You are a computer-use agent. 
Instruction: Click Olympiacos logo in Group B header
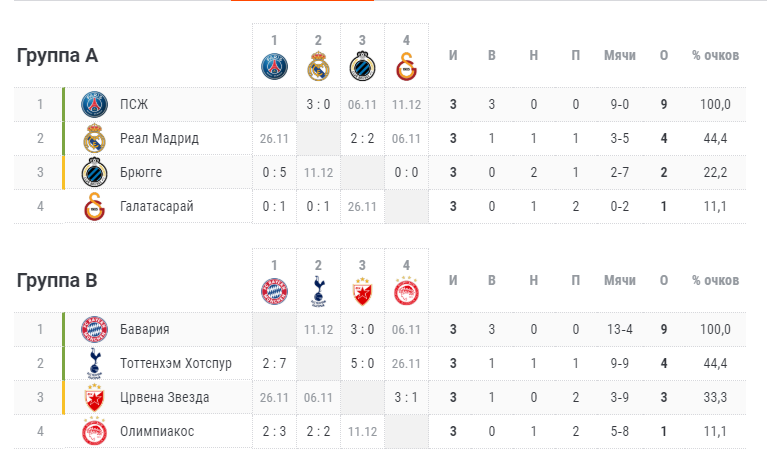click(x=406, y=291)
